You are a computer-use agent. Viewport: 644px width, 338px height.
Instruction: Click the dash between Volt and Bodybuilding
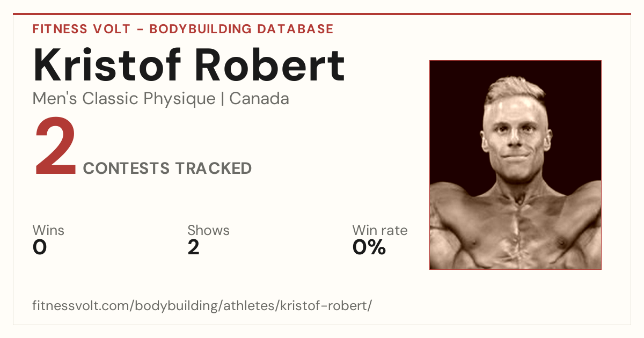point(140,30)
